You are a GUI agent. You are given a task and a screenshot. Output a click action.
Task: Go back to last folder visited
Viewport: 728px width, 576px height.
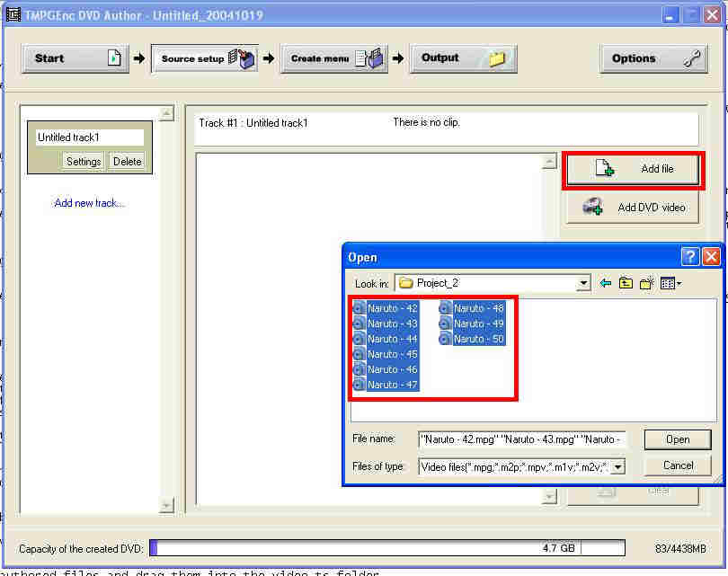tap(605, 283)
